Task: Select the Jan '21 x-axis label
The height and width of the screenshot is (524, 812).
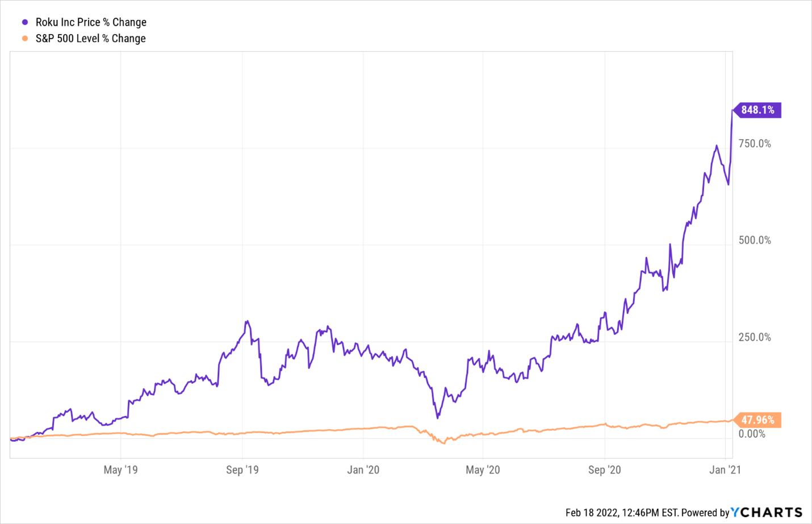Action: pyautogui.click(x=725, y=469)
